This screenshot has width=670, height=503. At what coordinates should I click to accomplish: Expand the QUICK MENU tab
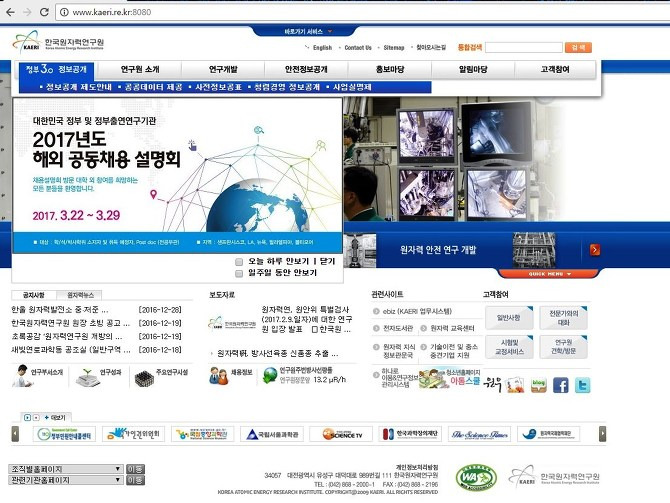[x=549, y=274]
